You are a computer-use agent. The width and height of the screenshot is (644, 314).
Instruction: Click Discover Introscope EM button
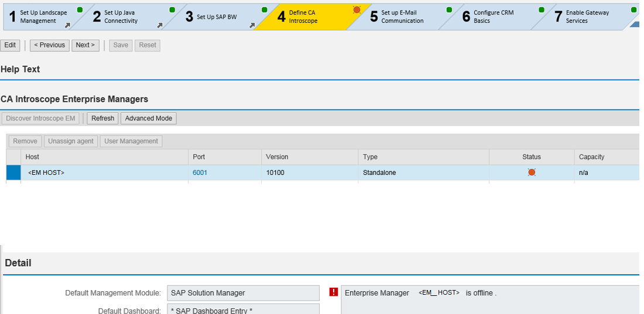(x=40, y=118)
